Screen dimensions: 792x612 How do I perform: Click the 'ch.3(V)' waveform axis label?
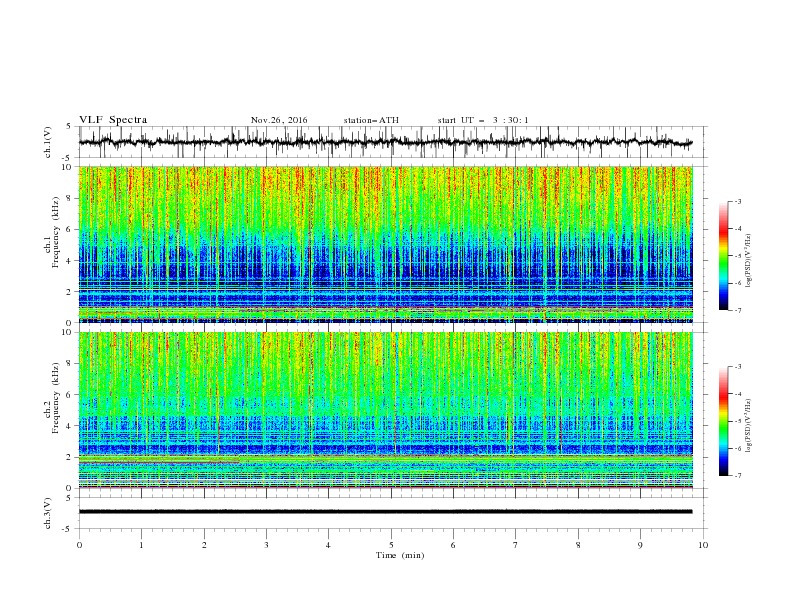(x=48, y=513)
